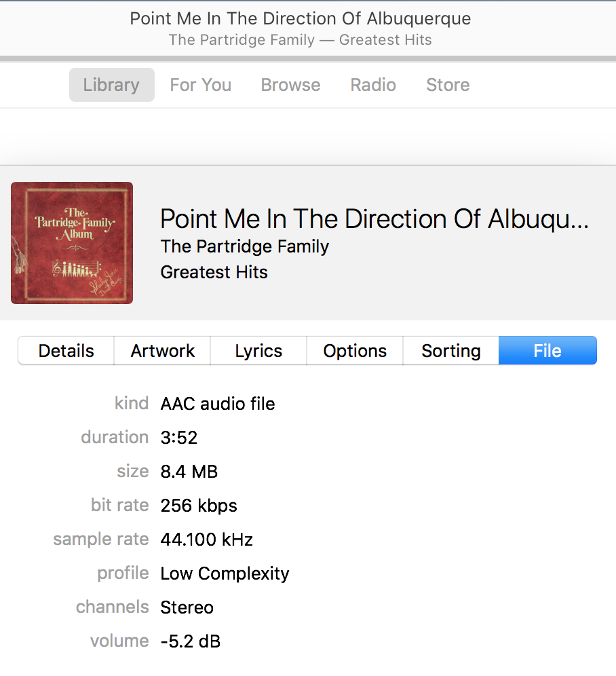Click the artist name beside the album artwork

click(x=244, y=246)
